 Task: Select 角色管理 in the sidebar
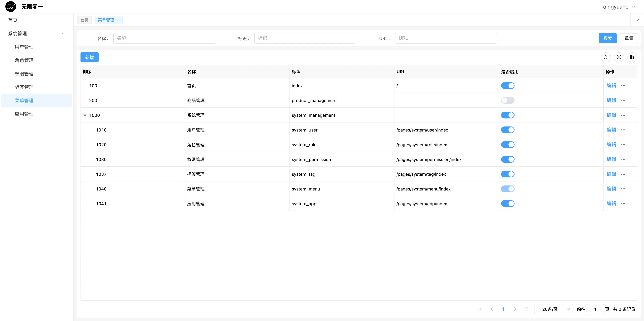(x=24, y=60)
